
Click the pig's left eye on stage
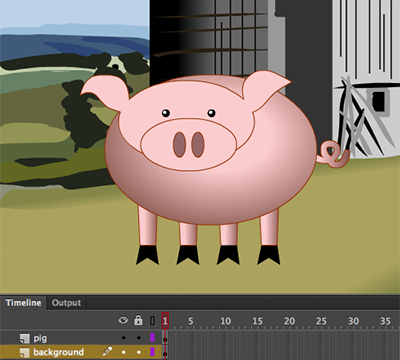tap(166, 113)
